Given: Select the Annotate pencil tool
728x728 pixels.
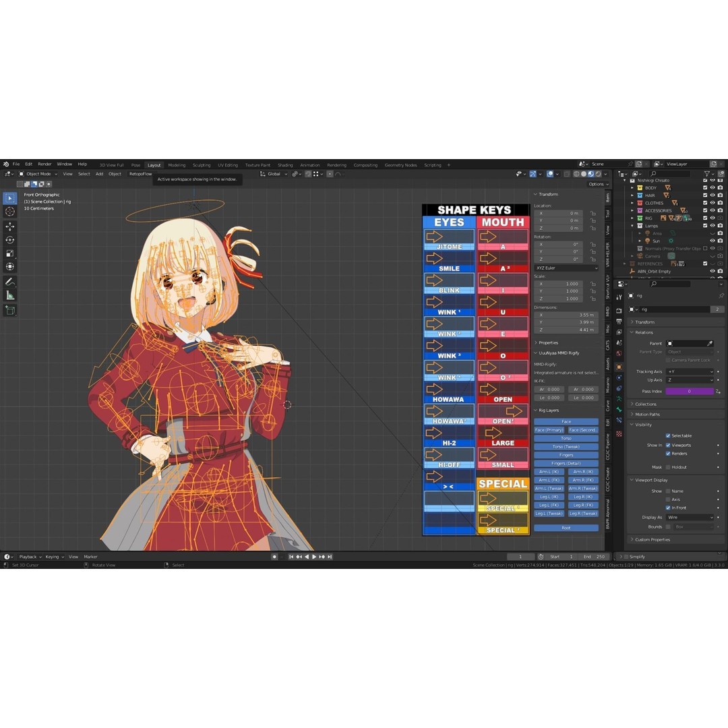Looking at the screenshot, I should click(9, 282).
